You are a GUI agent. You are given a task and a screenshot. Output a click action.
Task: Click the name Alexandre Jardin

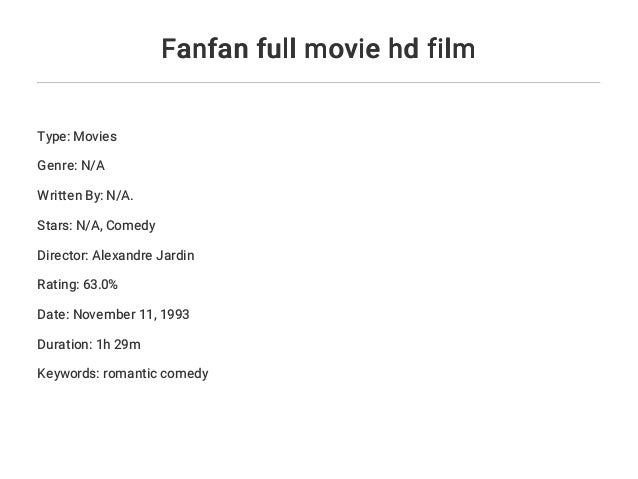coord(143,255)
